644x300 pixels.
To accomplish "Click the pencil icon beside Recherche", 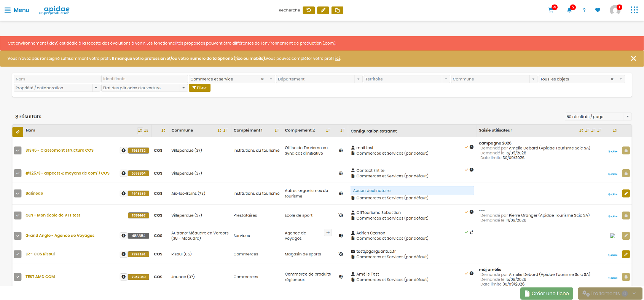I will click(323, 10).
